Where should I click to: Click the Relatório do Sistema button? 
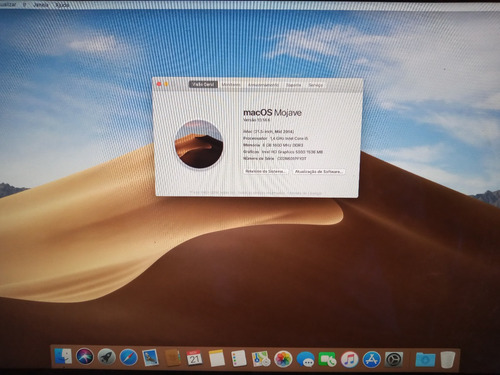coord(265,171)
